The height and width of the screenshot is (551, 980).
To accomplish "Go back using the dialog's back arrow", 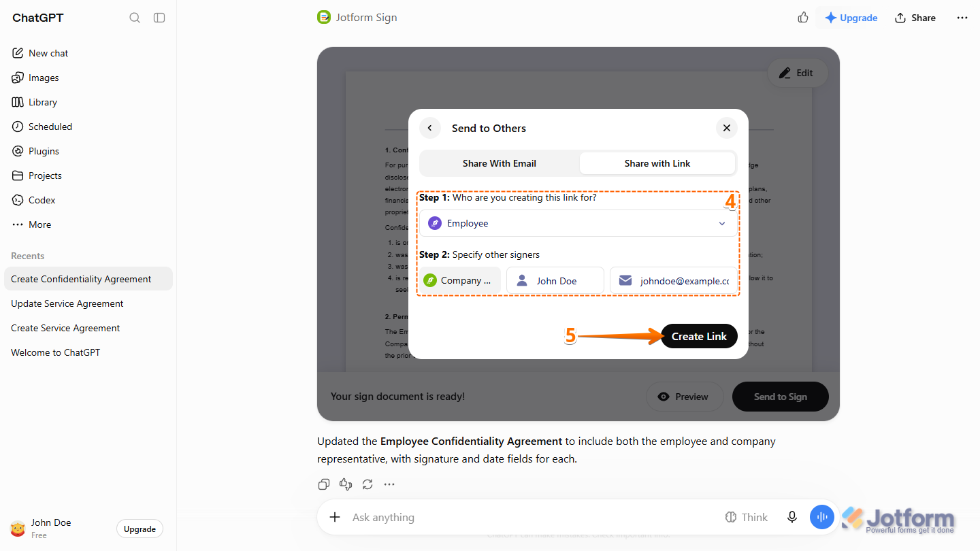I will [430, 128].
